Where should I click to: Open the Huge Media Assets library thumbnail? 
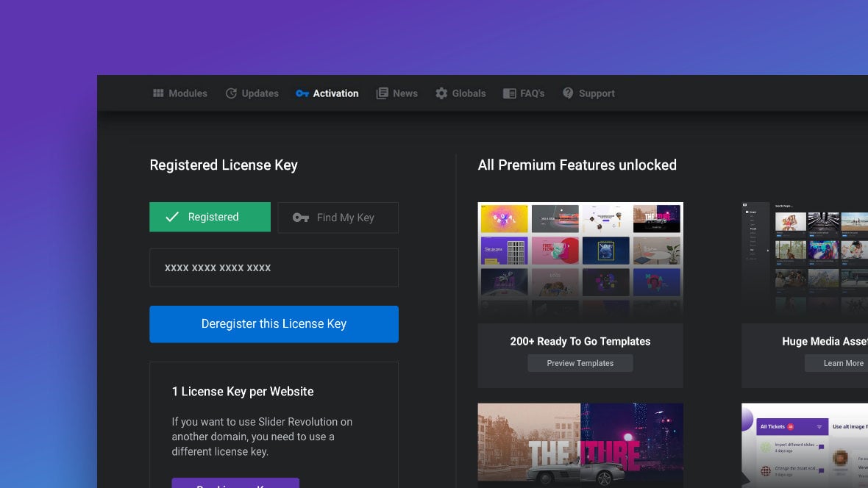click(805, 263)
